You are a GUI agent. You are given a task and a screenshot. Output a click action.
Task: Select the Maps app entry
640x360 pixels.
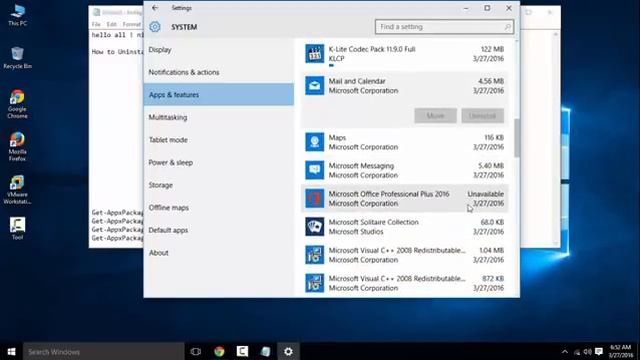coord(404,142)
